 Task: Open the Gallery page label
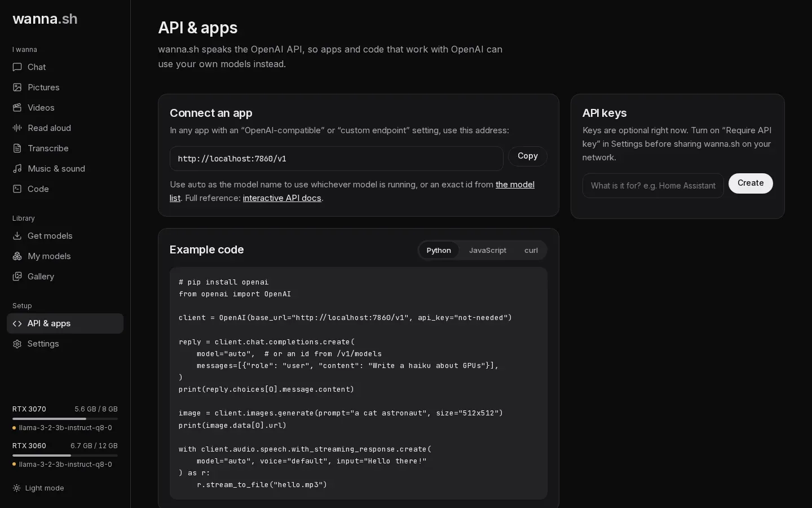click(41, 277)
